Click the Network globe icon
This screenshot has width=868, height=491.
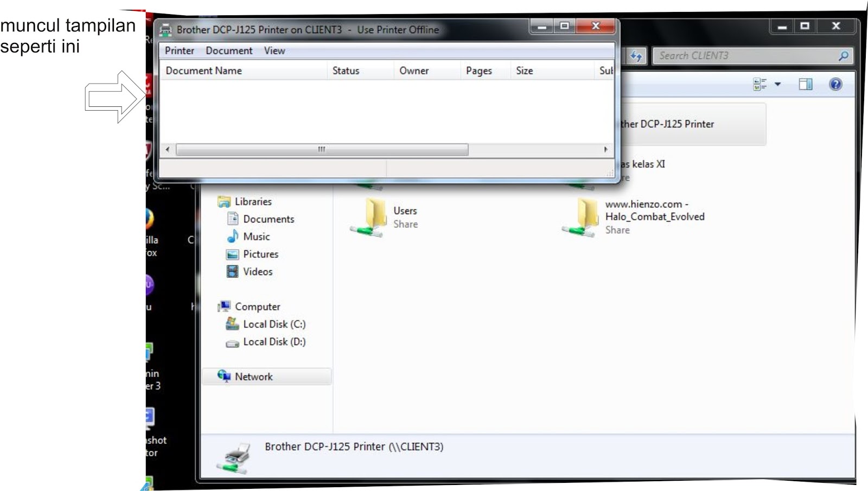click(224, 376)
